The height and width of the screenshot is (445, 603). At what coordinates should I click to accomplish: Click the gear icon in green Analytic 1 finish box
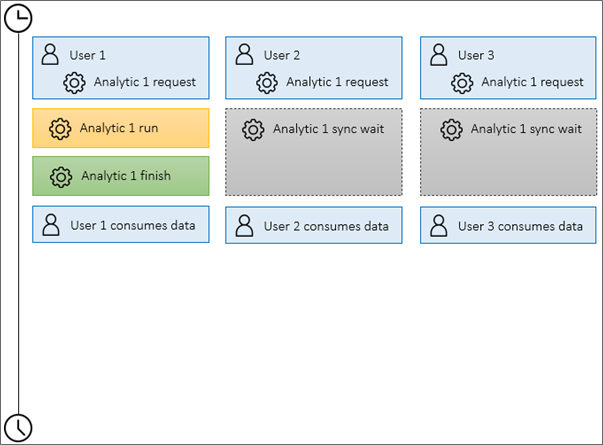coord(60,176)
